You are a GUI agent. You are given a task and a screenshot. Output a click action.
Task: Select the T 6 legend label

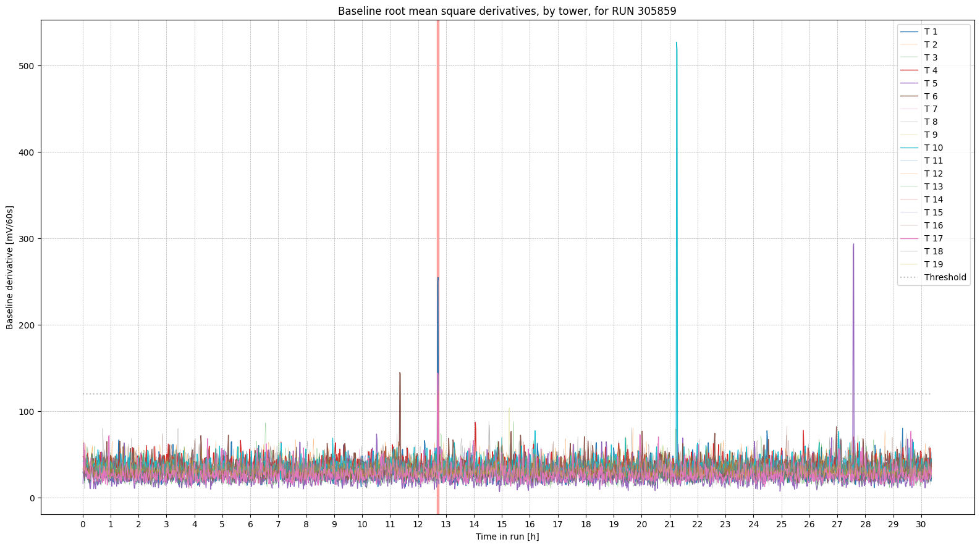pos(931,96)
